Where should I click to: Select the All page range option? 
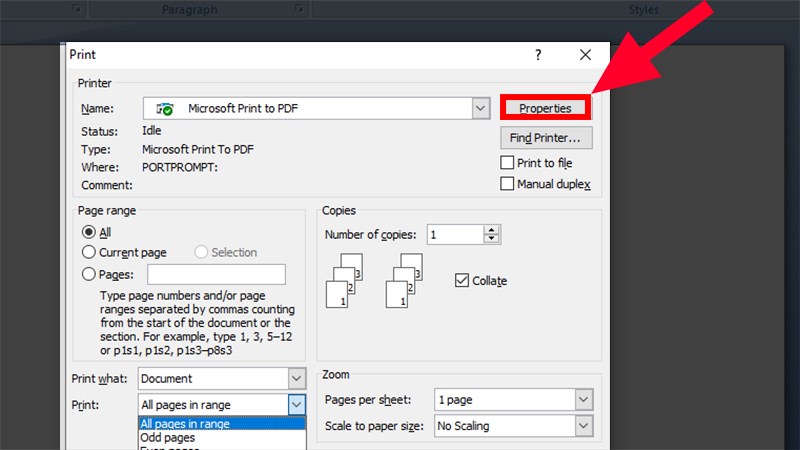tap(89, 232)
